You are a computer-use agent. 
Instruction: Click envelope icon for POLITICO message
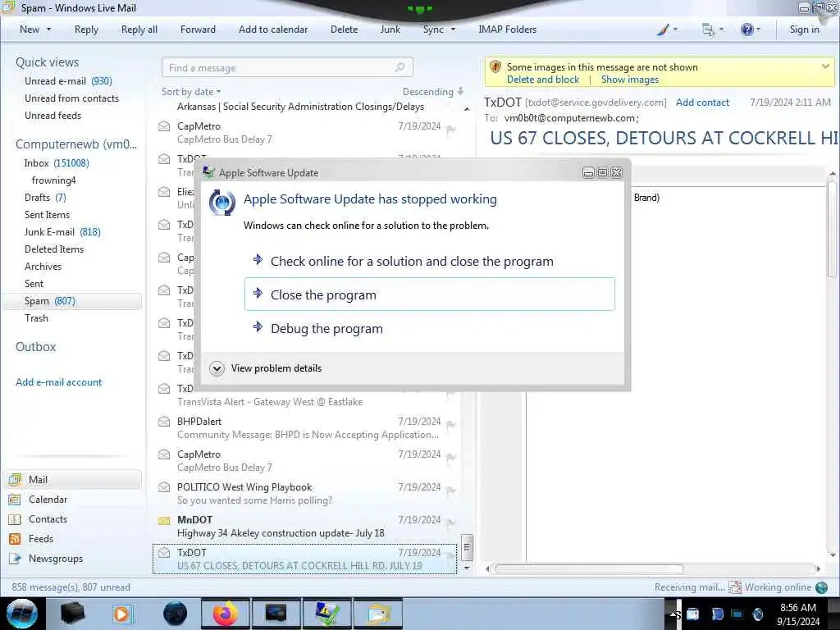pyautogui.click(x=164, y=487)
